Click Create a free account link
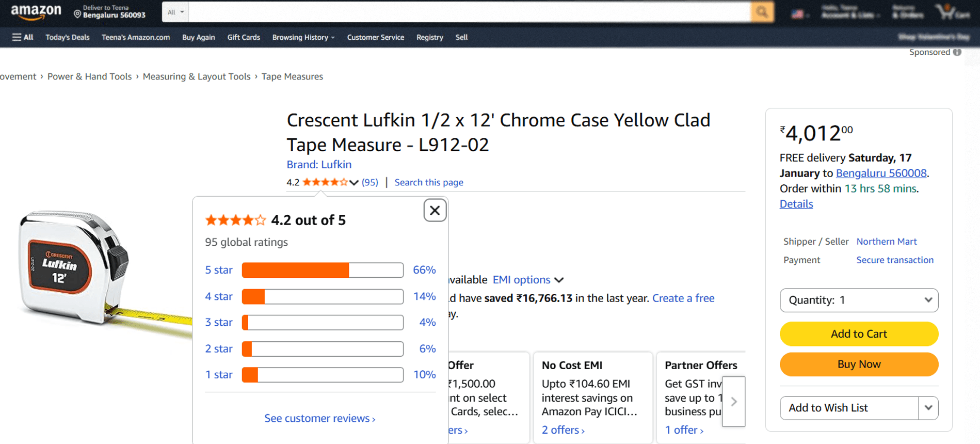This screenshot has width=980, height=444. [683, 298]
